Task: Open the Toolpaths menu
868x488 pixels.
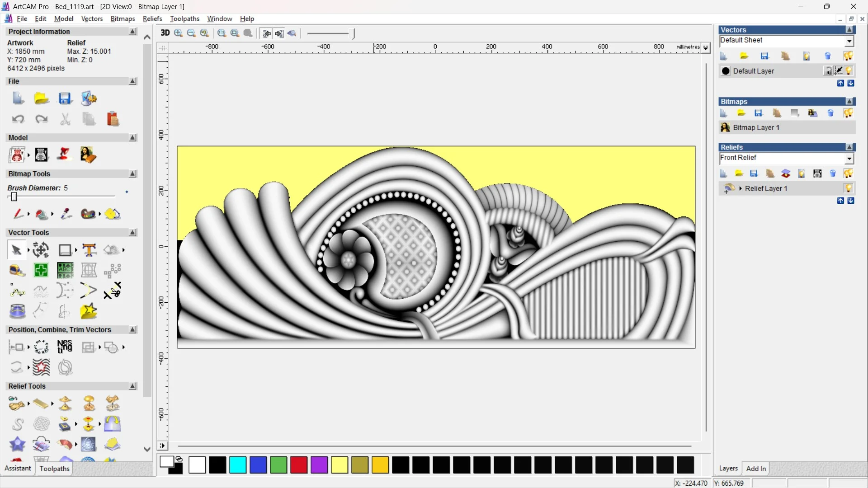Action: click(184, 19)
